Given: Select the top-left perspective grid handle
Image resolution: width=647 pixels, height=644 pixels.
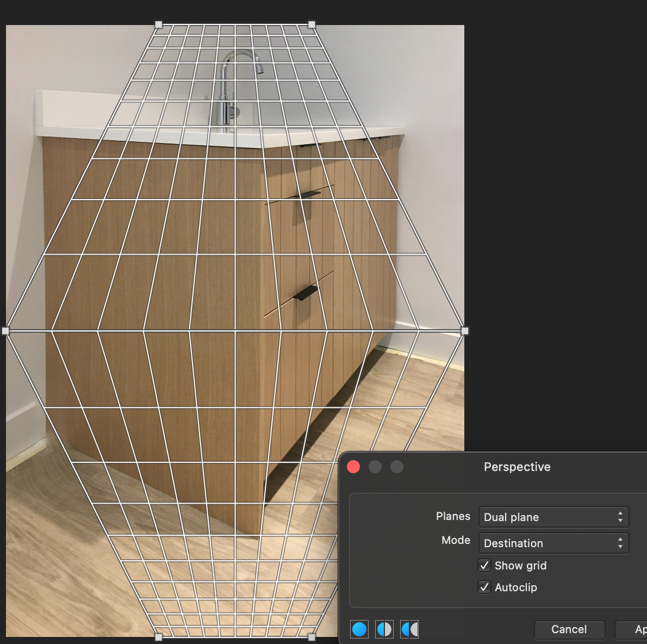Looking at the screenshot, I should point(158,25).
